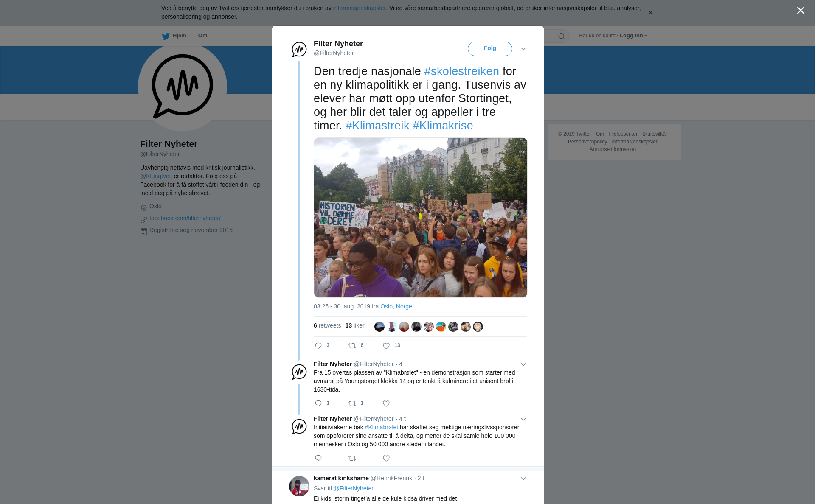Expand menu chevron on kamerat kinkshame reply

(523, 479)
